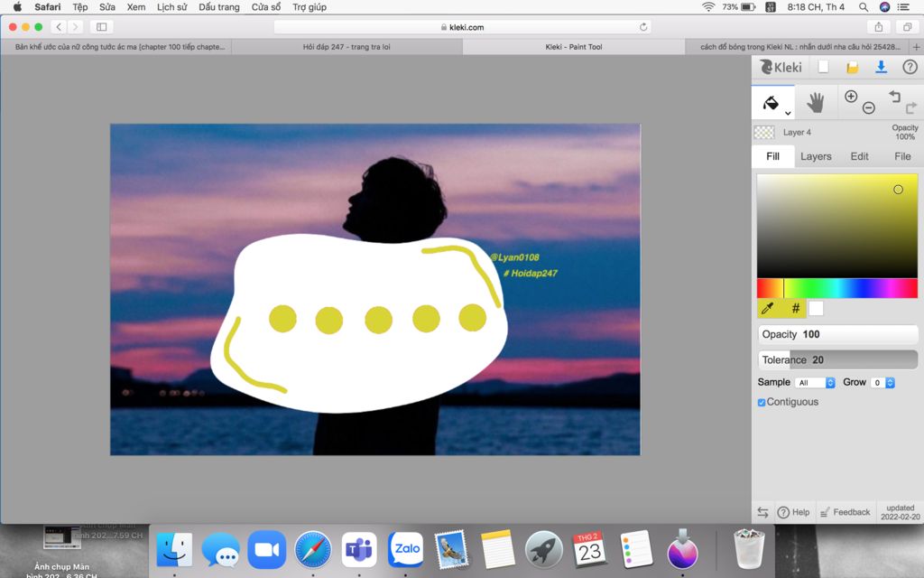Show all tabs overview in Safari

click(x=908, y=27)
